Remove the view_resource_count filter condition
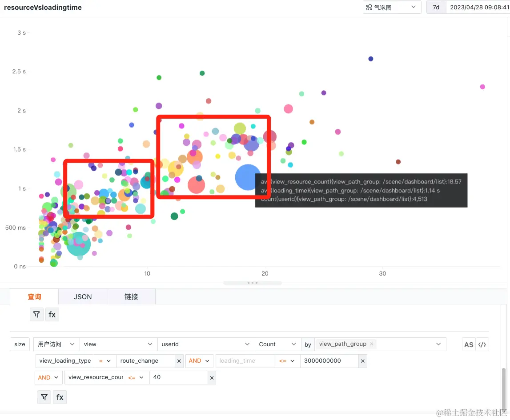 tap(212, 377)
